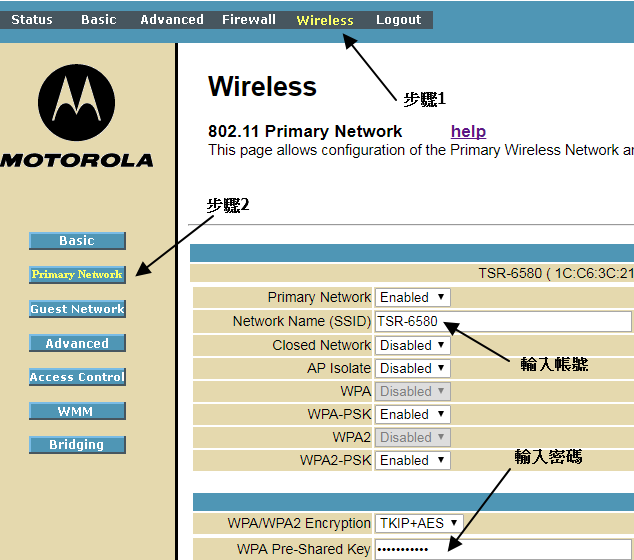Click the WPA Pre-Shared Key field
Image resolution: width=634 pixels, height=560 pixels.
pos(503,549)
